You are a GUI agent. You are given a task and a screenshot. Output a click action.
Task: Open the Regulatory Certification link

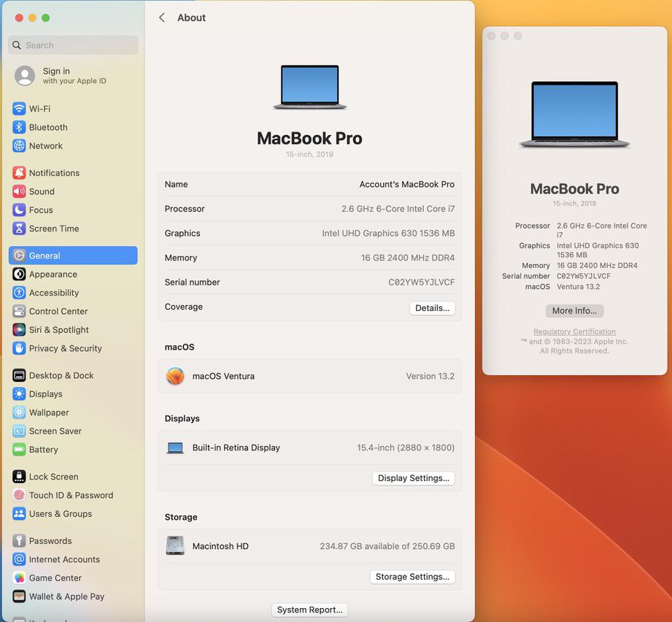pos(574,331)
